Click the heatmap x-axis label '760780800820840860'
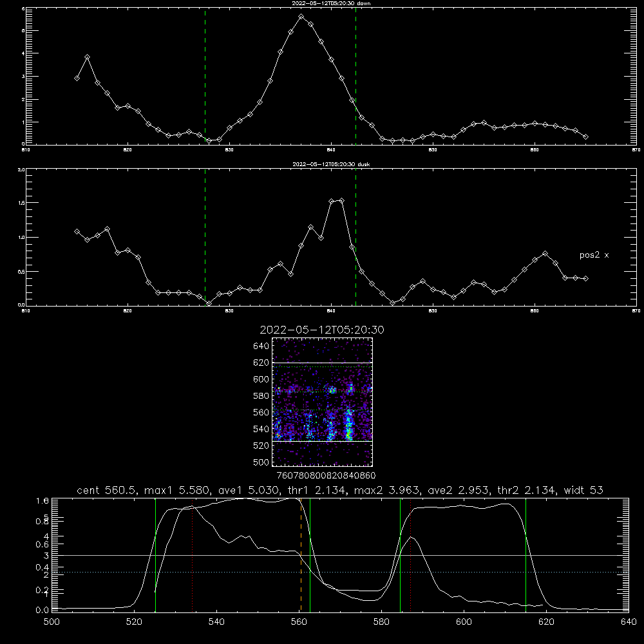Viewport: 644px width, 644px height. coord(326,476)
